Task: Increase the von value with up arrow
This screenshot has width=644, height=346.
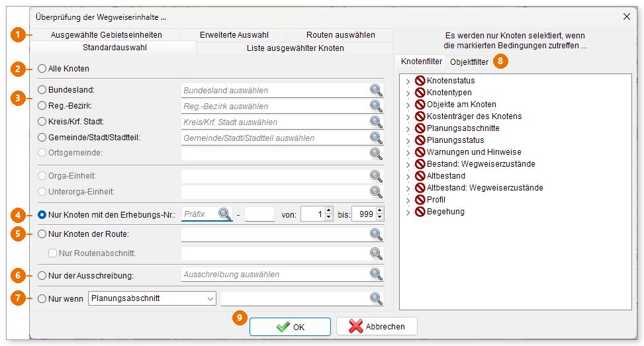Action: pyautogui.click(x=328, y=211)
